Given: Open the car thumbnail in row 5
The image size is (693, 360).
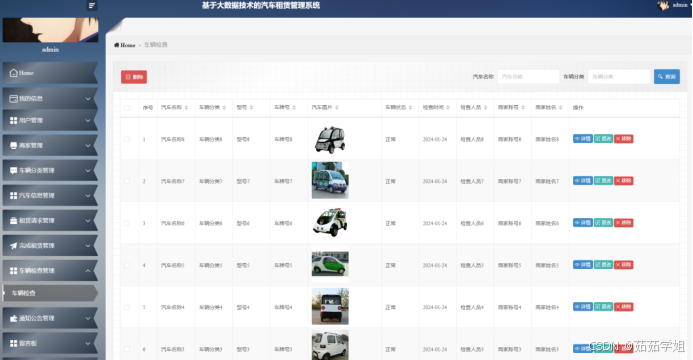Looking at the screenshot, I should (x=330, y=306).
